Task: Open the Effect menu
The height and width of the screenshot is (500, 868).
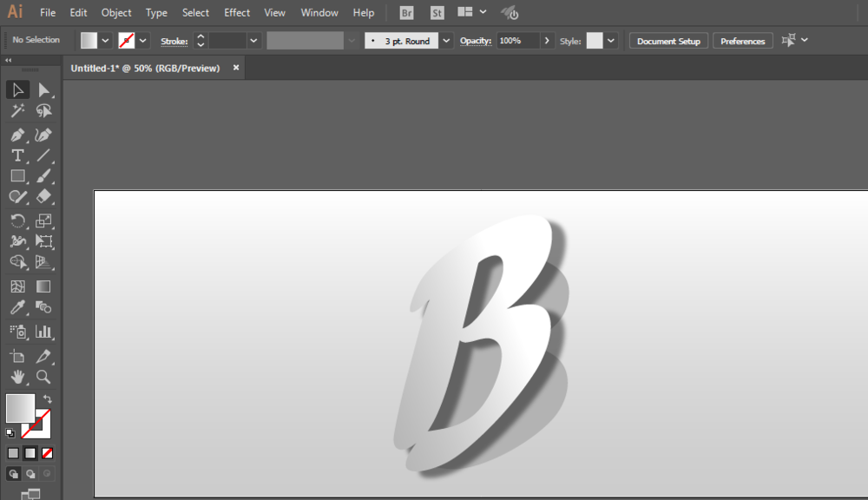Action: click(237, 13)
